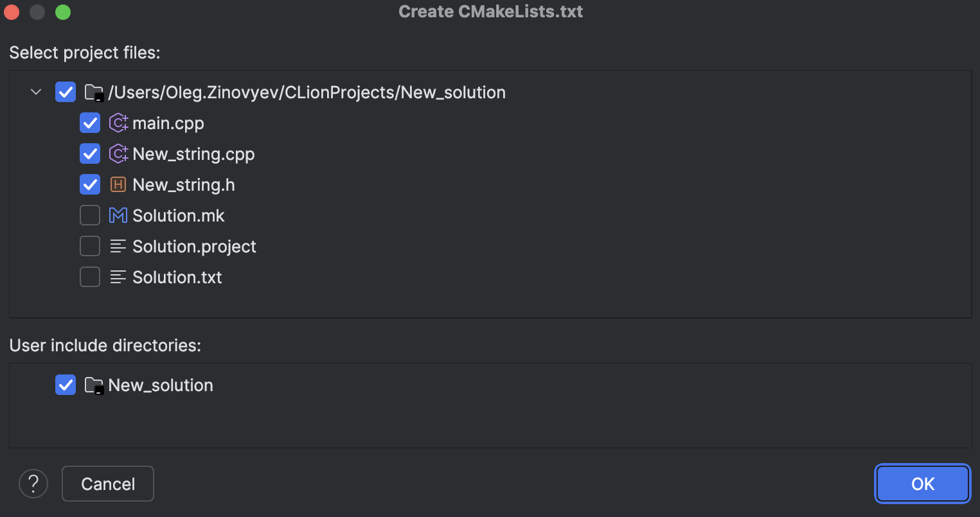This screenshot has height=517, width=980.
Task: Click the Makefile icon next to Solution.mk
Action: pos(118,215)
